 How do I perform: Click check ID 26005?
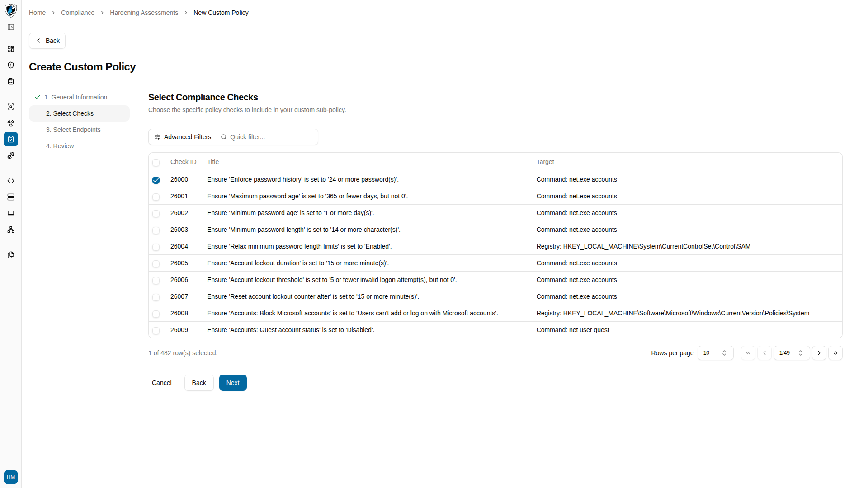[179, 263]
